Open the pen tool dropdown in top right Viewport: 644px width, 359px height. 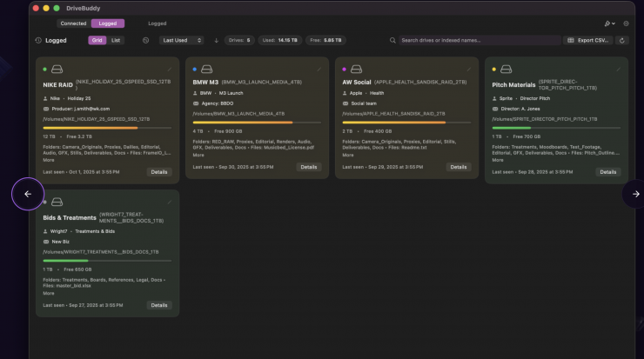(x=610, y=23)
